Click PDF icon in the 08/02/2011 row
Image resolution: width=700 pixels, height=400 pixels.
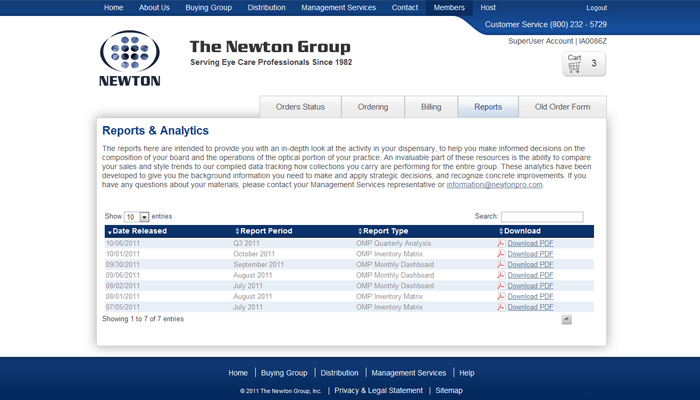tap(501, 286)
